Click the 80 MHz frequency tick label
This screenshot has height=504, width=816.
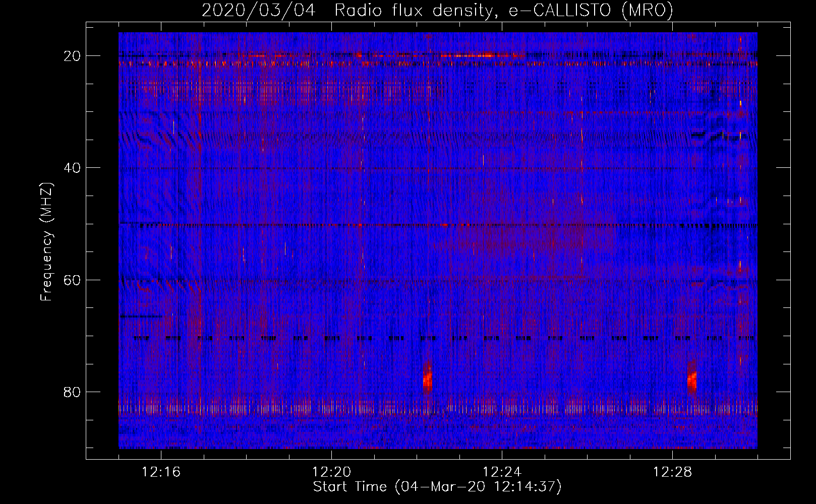(x=73, y=392)
